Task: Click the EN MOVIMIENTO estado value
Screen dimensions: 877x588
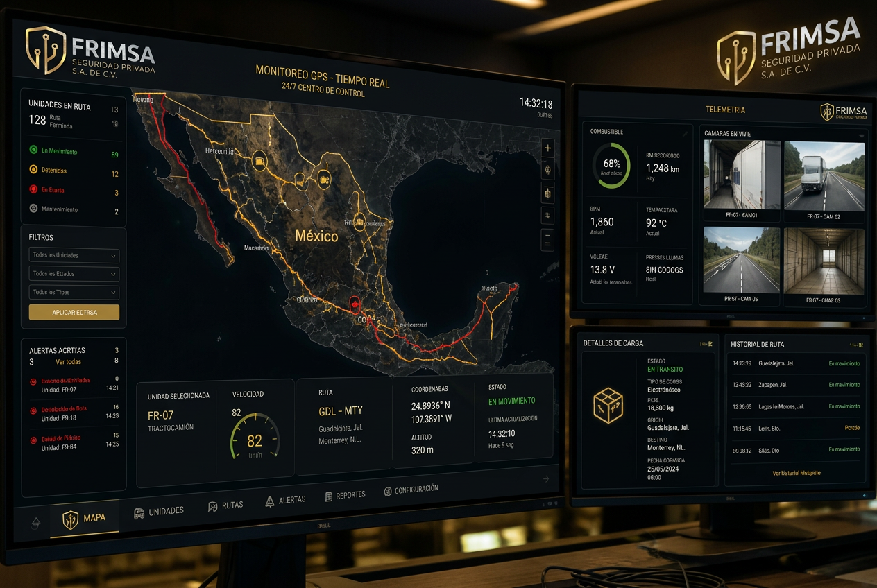Action: 512,401
